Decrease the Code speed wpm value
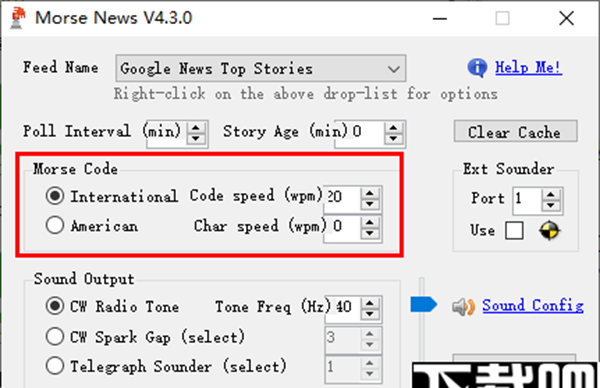 point(370,204)
